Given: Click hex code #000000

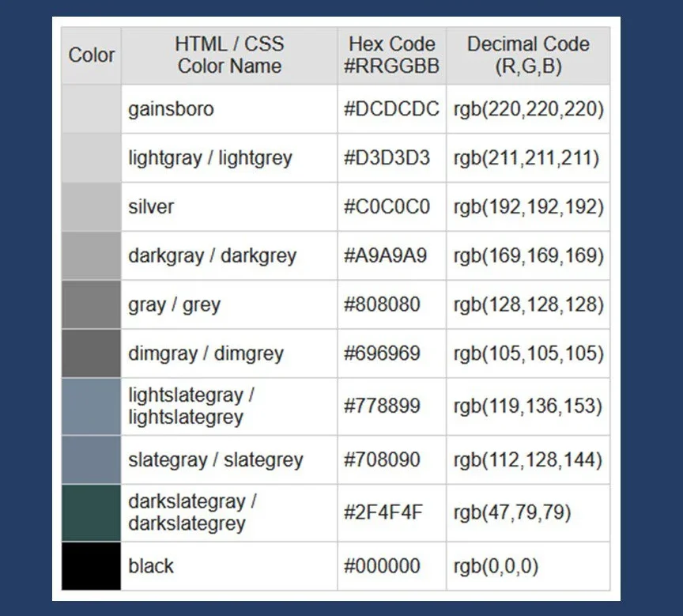Looking at the screenshot, I should click(x=382, y=566).
